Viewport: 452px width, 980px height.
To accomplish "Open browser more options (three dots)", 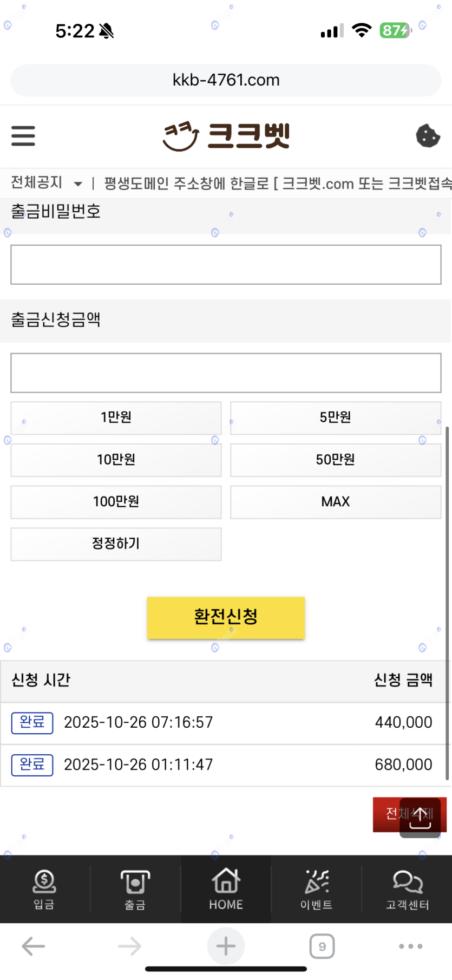I will tap(410, 946).
